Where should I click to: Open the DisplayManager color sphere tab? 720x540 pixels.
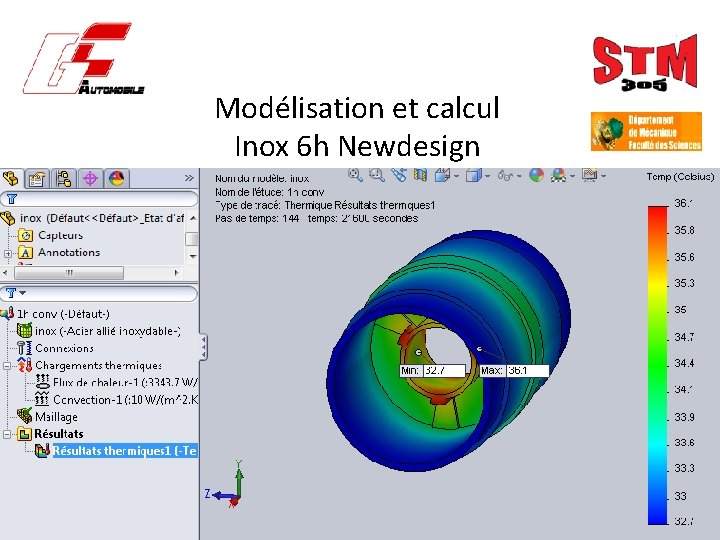click(x=117, y=179)
